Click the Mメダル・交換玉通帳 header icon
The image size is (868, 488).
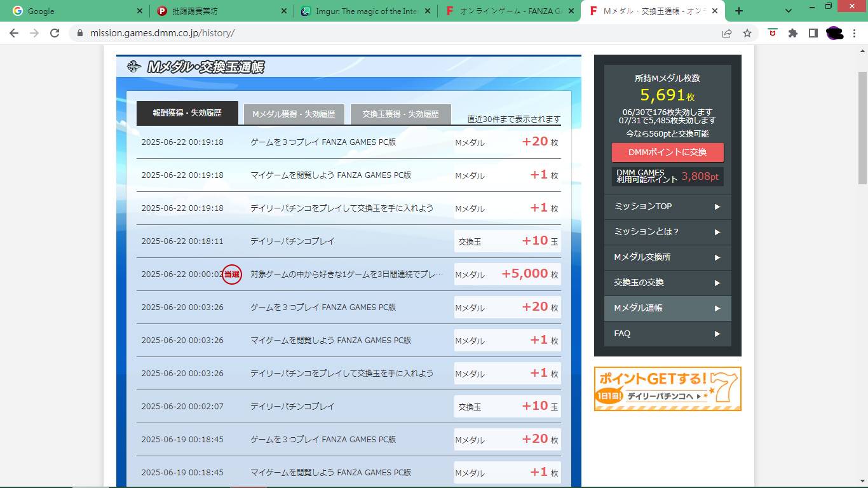tap(133, 67)
